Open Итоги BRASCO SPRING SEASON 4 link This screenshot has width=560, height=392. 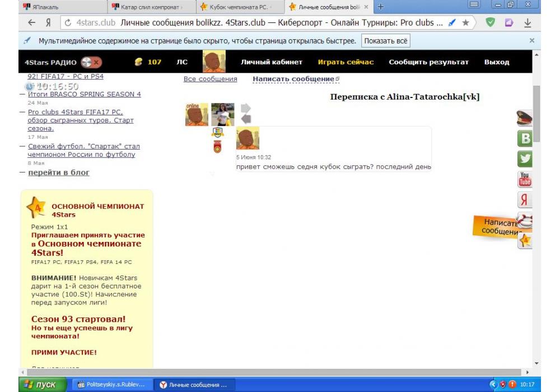[85, 94]
